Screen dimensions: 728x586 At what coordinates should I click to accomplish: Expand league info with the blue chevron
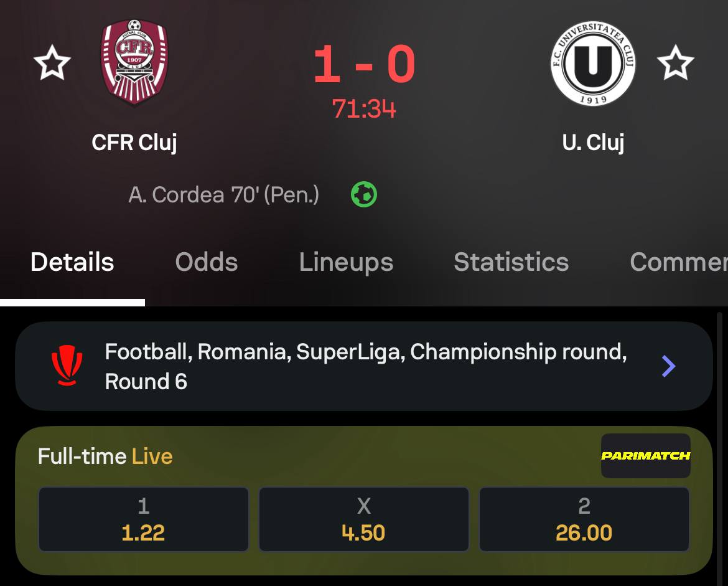(668, 366)
